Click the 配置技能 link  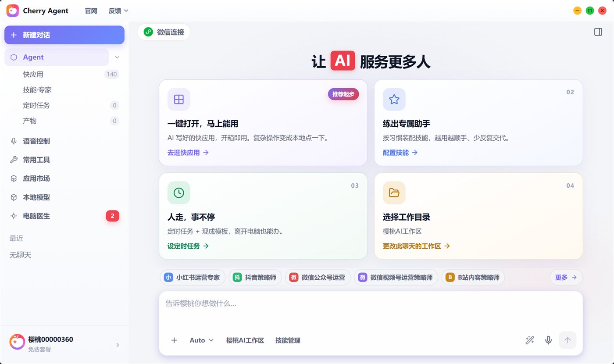pos(400,153)
